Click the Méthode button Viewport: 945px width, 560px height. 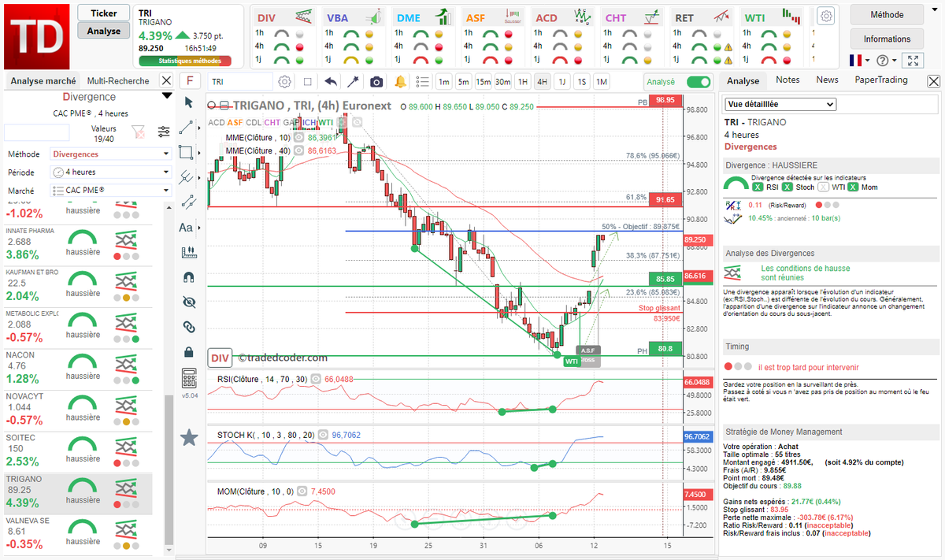tap(887, 15)
